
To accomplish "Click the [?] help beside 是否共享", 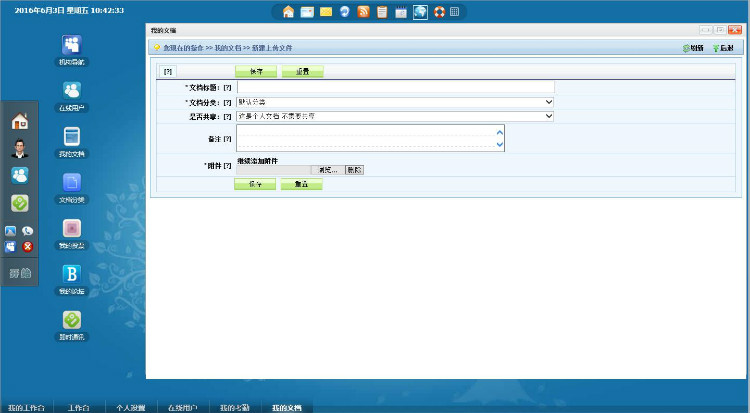I will point(227,116).
